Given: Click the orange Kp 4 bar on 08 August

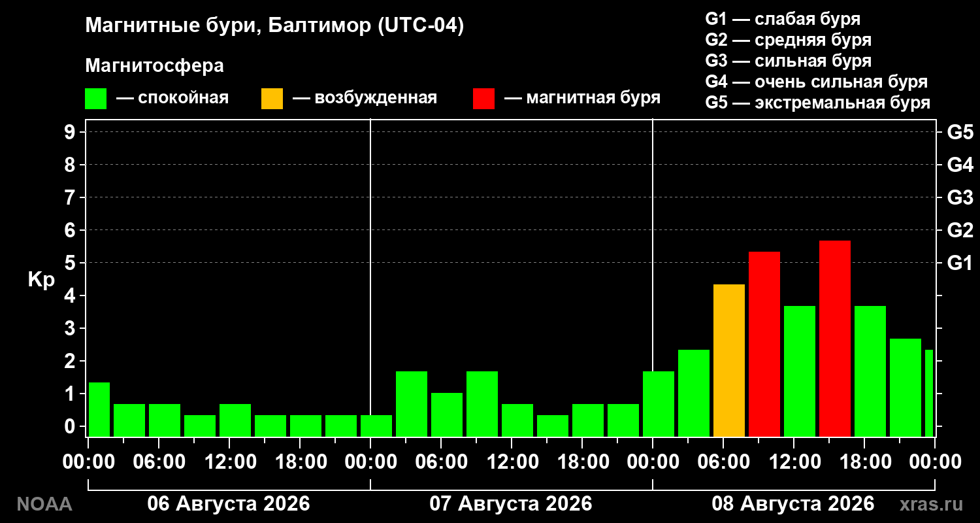Looking at the screenshot, I should (x=729, y=360).
